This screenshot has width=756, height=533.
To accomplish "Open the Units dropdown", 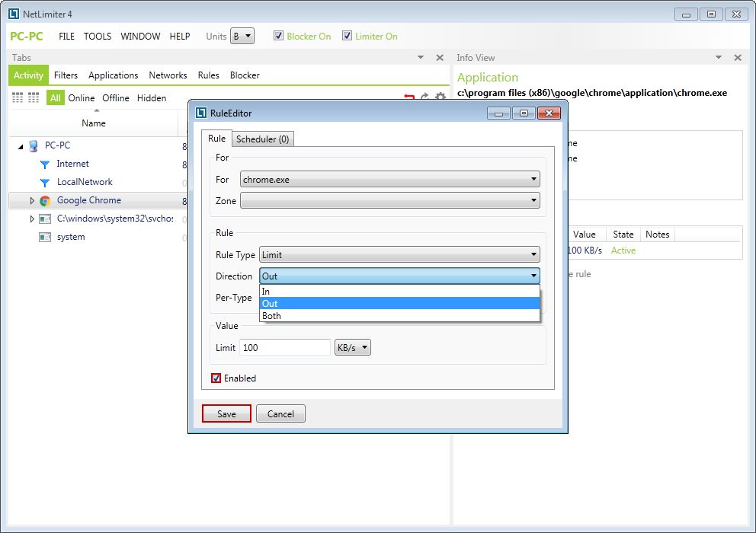I will [242, 36].
